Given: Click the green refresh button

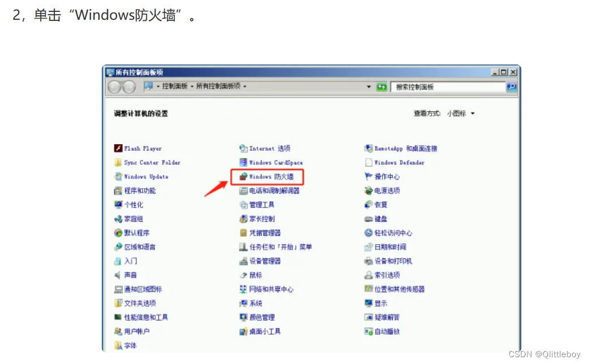Looking at the screenshot, I should (x=381, y=86).
